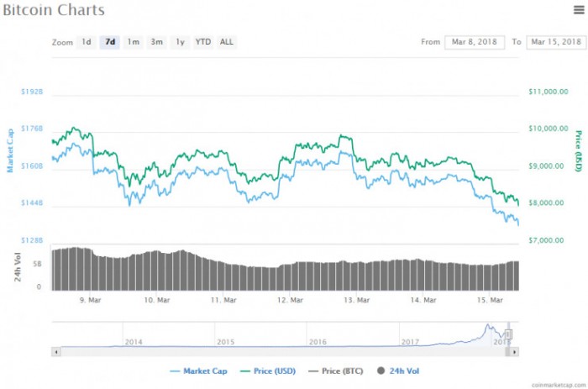The image size is (588, 389).
Task: Click navigator scroll right arrow
Action: coord(514,352)
